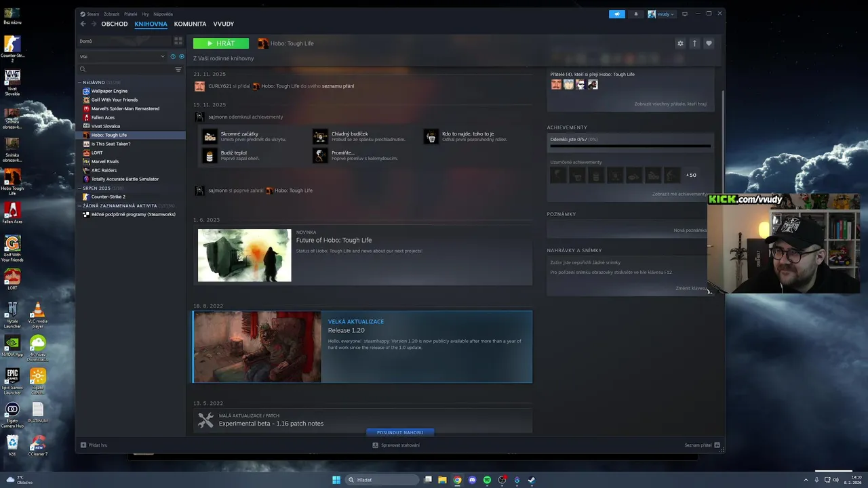The height and width of the screenshot is (488, 868).
Task: Select LORT in the library list
Action: tap(97, 152)
